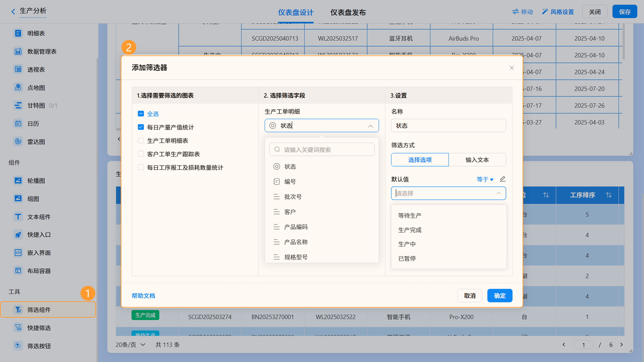Click the 风格设置 wand icon

click(x=545, y=12)
